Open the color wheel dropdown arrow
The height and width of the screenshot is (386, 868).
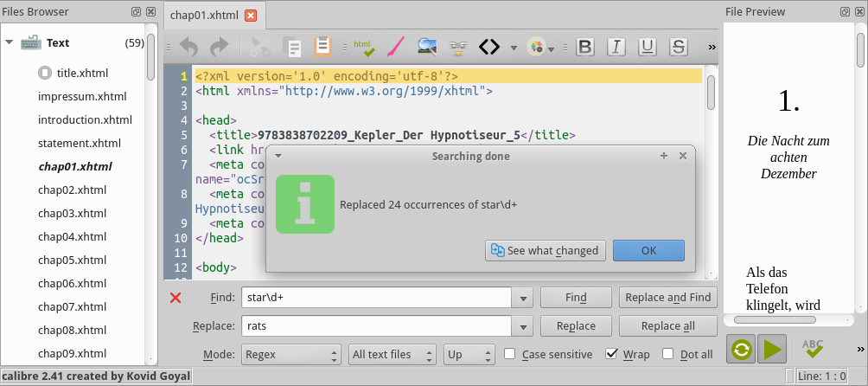(x=552, y=50)
